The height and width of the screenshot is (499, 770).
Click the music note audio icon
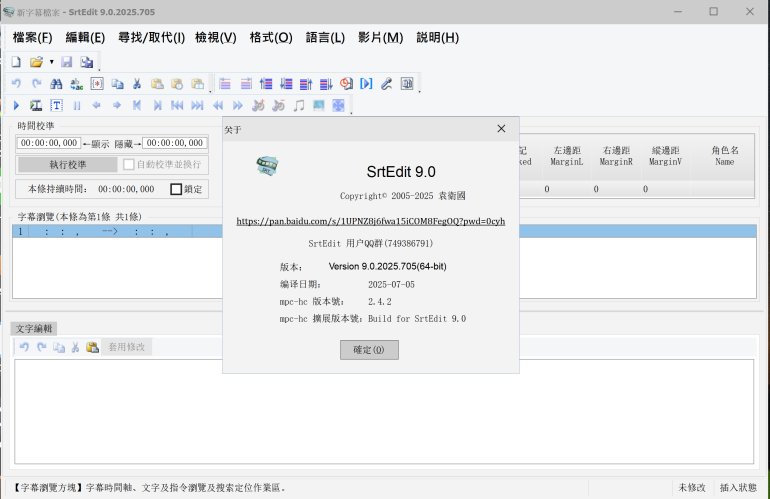(298, 105)
